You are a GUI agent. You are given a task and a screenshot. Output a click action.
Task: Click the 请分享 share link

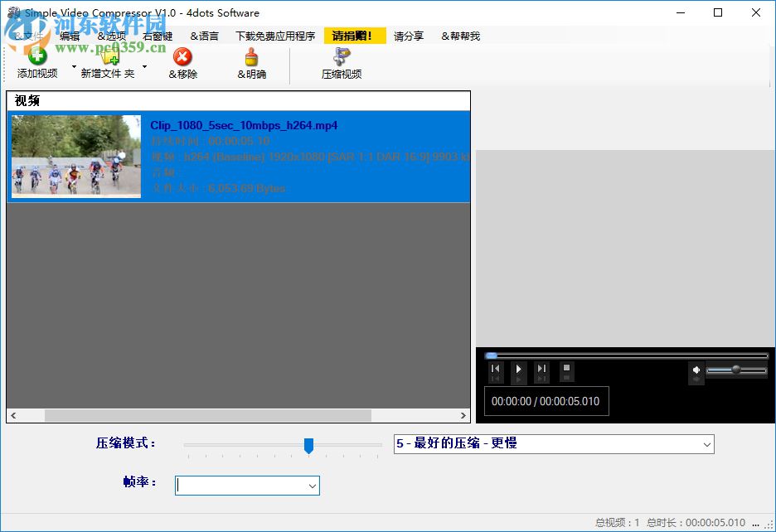[x=408, y=36]
